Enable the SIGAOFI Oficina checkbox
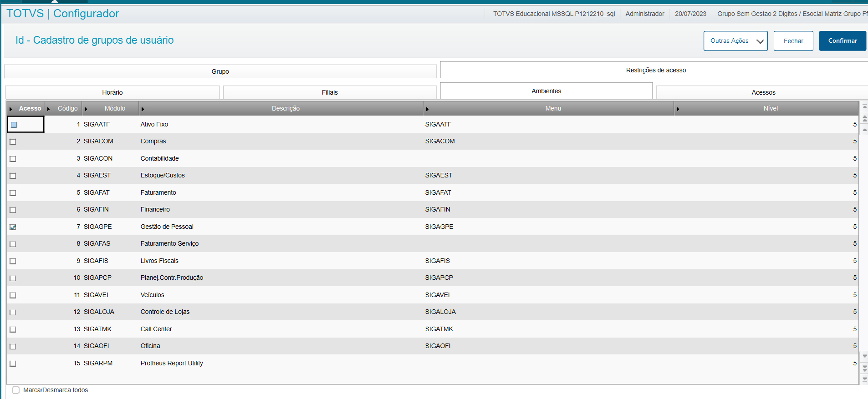Screen dimensions: 868x399 [x=13, y=347]
